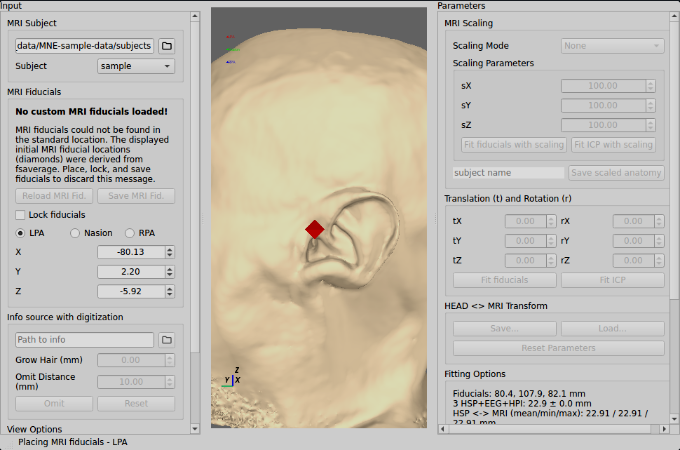Increase the X fiducial coordinate value
The height and width of the screenshot is (450, 680).
[x=170, y=249]
